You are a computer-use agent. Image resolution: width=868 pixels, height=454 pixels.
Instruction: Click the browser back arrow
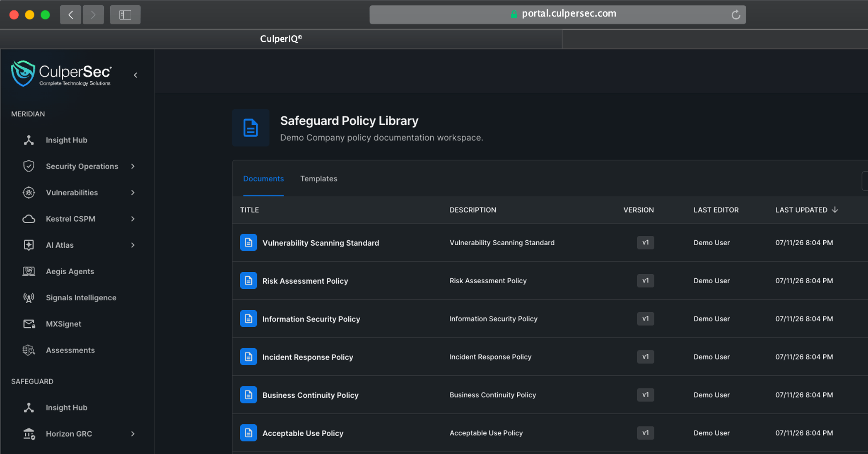(x=70, y=15)
